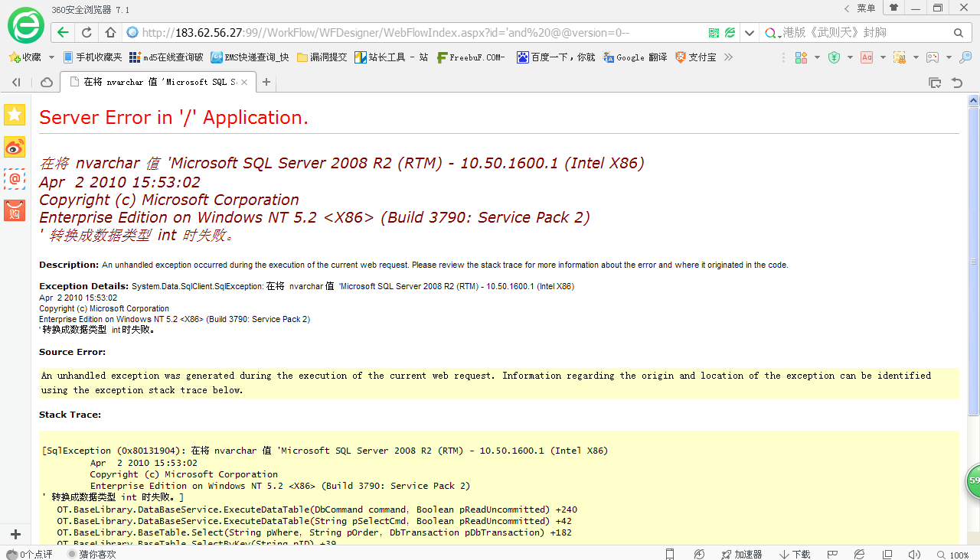980x560 pixels.
Task: Show more bookmarks chevron
Action: tap(728, 57)
